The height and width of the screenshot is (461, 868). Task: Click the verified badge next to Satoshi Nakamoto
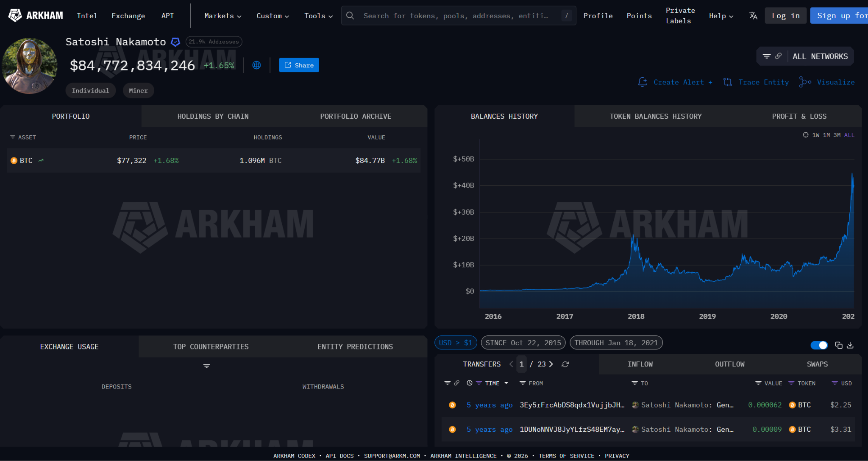pos(175,42)
